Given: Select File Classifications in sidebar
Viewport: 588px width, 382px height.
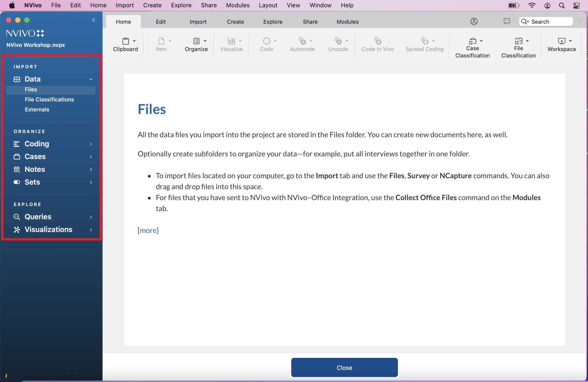Looking at the screenshot, I should [x=49, y=99].
